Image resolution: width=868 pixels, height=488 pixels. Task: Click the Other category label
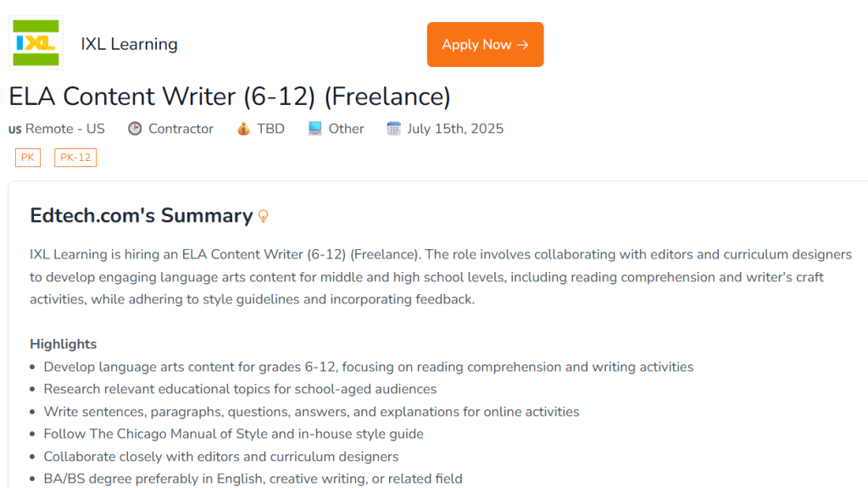coord(346,129)
